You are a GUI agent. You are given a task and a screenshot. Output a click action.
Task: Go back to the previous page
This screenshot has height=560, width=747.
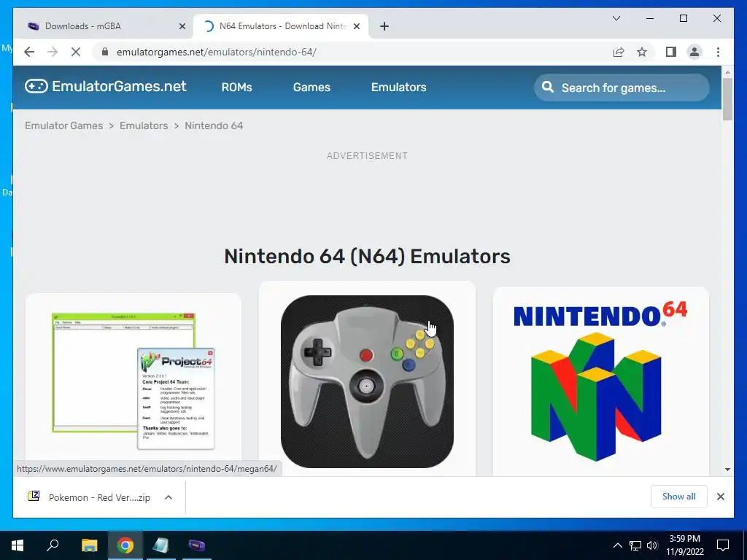tap(29, 52)
